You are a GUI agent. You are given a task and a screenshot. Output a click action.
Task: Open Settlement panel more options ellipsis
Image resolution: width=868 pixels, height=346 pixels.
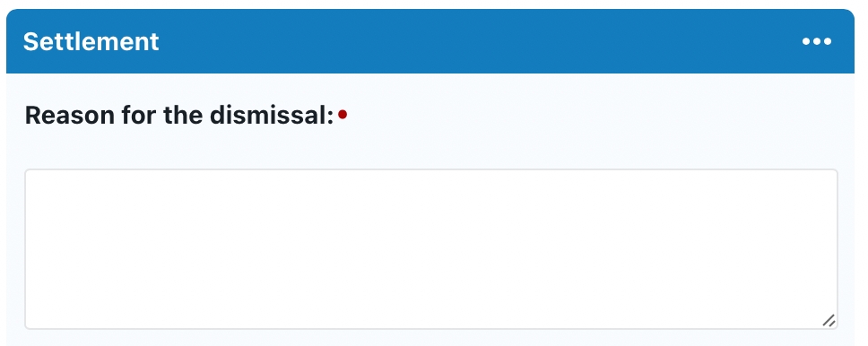[x=817, y=41]
